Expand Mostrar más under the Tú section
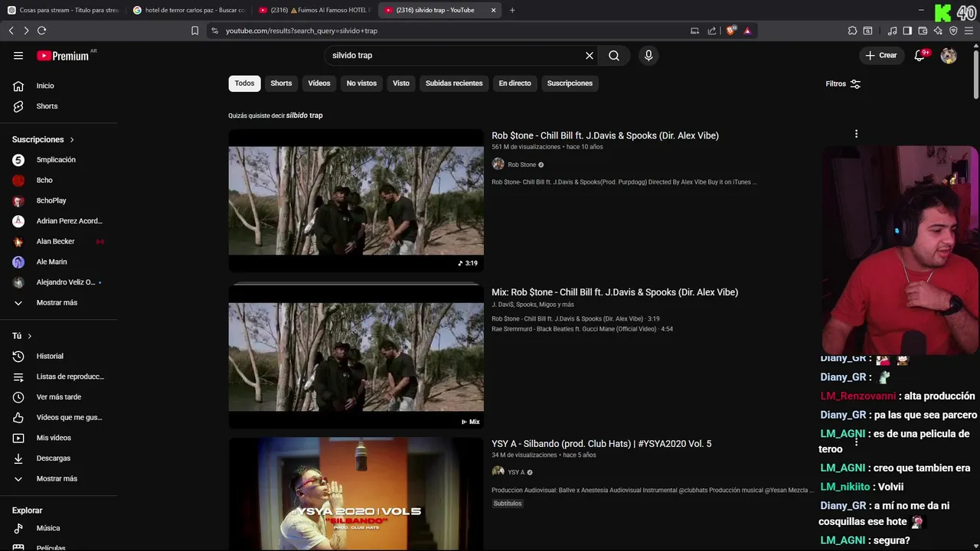The width and height of the screenshot is (980, 551). pyautogui.click(x=58, y=478)
